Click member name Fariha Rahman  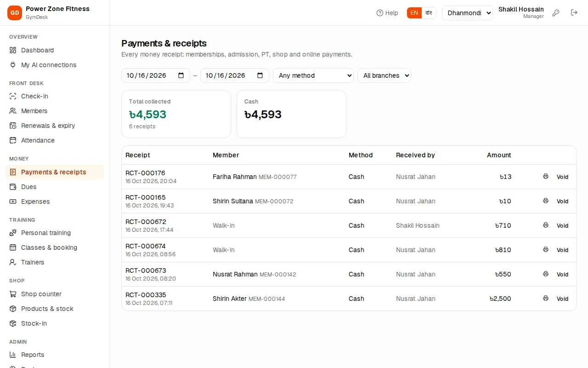[235, 177]
